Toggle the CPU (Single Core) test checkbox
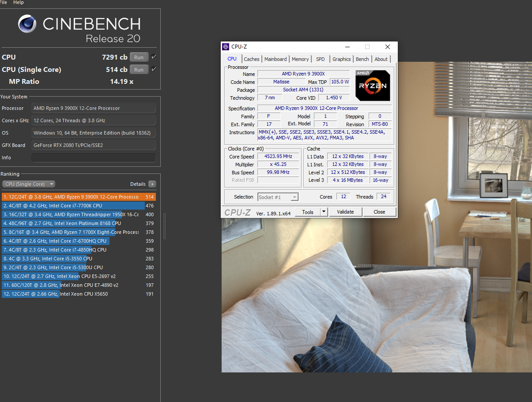 coord(154,69)
